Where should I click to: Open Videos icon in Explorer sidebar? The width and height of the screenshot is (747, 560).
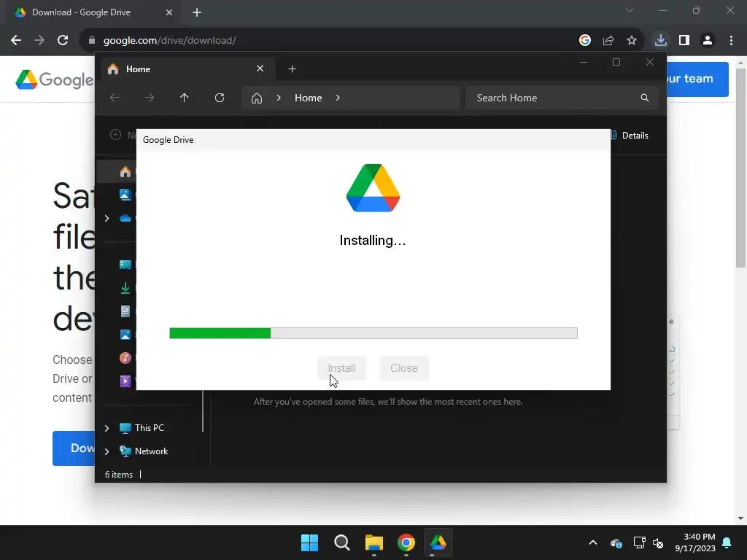[x=125, y=381]
